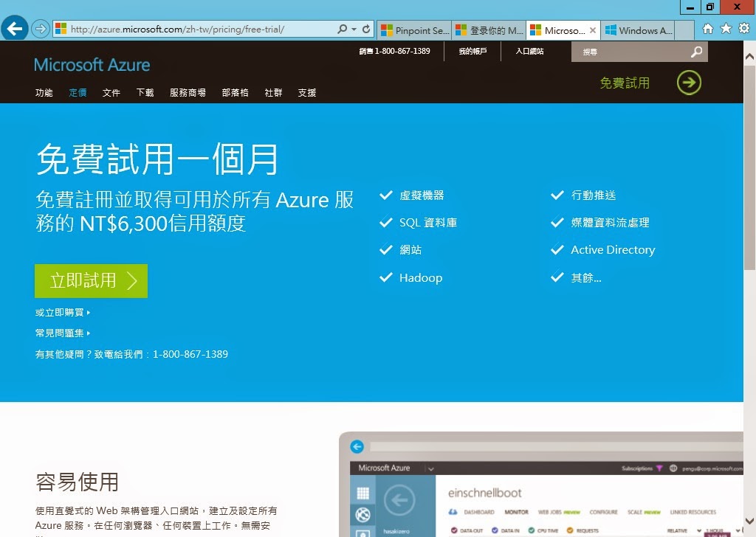
Task: Click the 免費試用 link in header
Action: point(625,83)
